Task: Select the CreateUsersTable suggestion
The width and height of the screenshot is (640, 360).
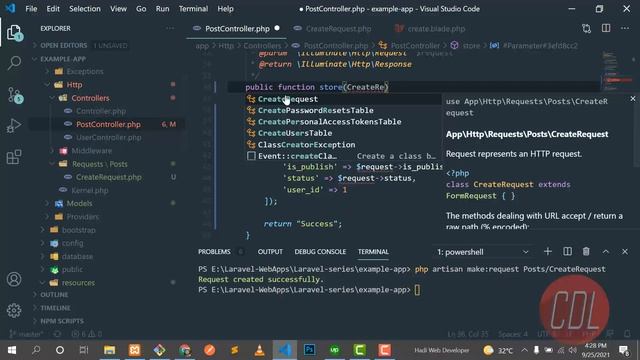Action: (x=343, y=133)
